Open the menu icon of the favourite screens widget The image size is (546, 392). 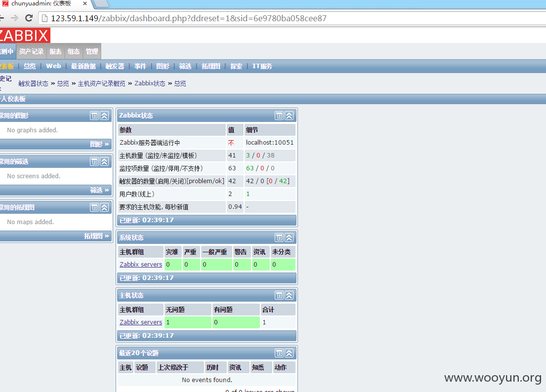[x=94, y=161]
